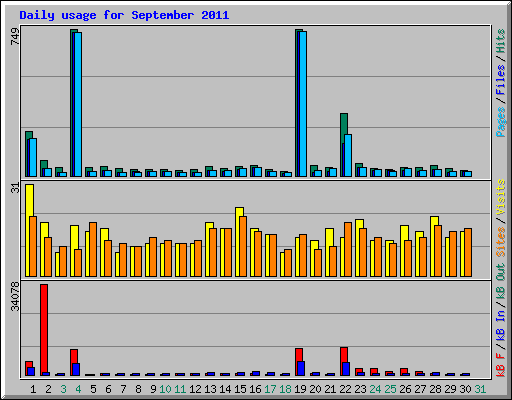Viewport: 512px width, 400px height.
Task: Click day 28 on the x-axis
Action: [x=435, y=389]
